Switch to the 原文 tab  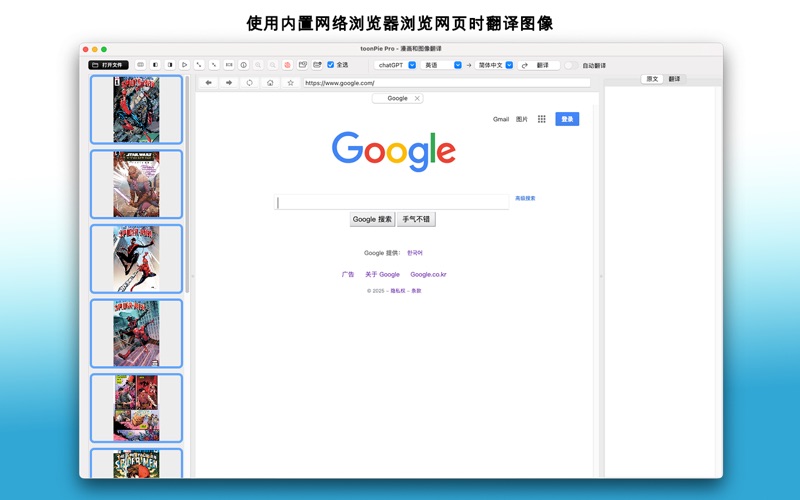[652, 79]
